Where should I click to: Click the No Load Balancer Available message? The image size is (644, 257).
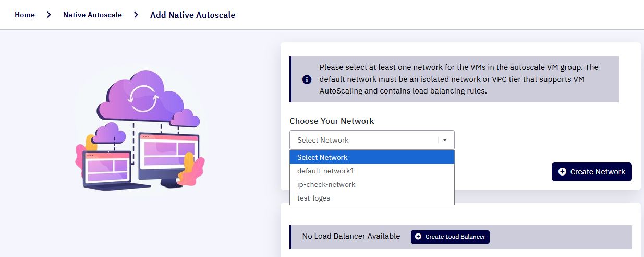351,236
